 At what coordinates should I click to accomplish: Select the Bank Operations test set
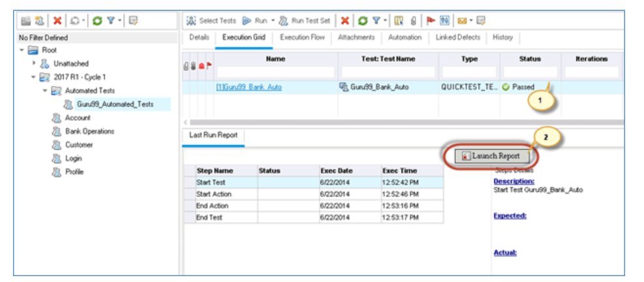[89, 132]
